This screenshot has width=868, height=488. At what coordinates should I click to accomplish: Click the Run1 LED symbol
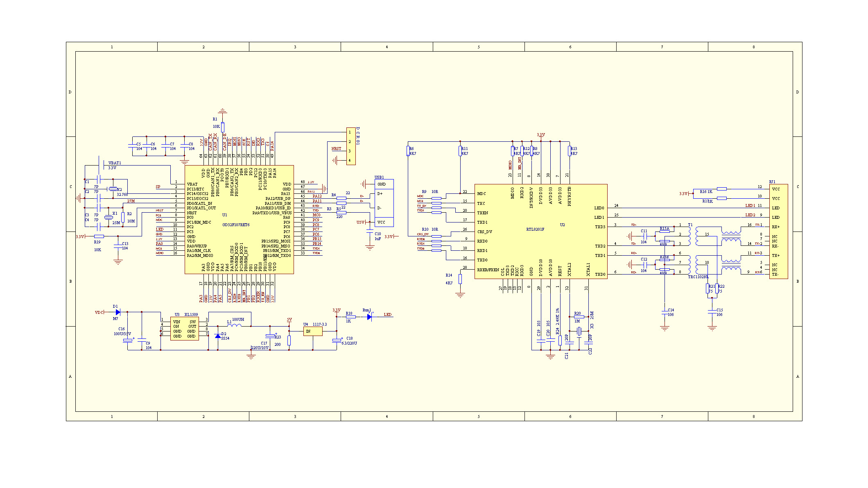tap(369, 317)
